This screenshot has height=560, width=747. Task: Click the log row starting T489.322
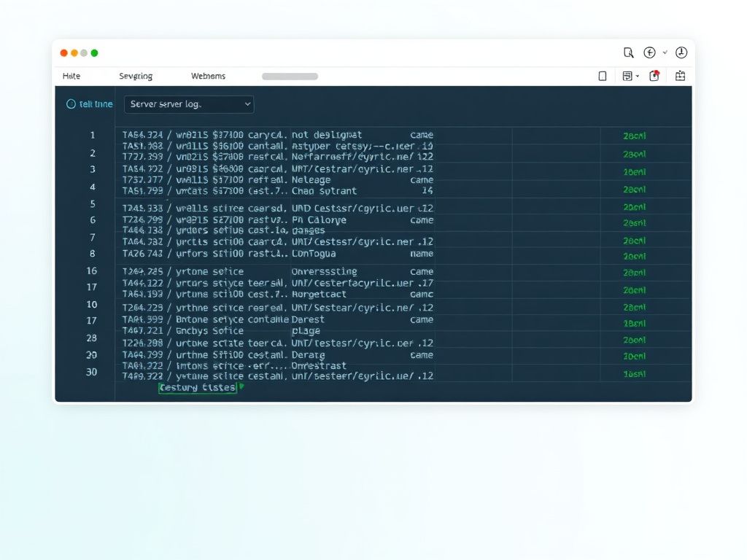coord(278,376)
